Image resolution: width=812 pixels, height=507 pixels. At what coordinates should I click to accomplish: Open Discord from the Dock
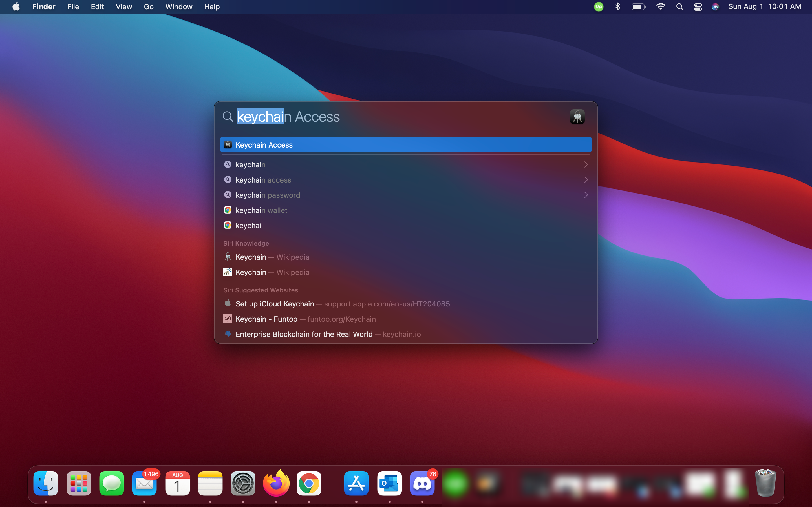[x=422, y=484]
